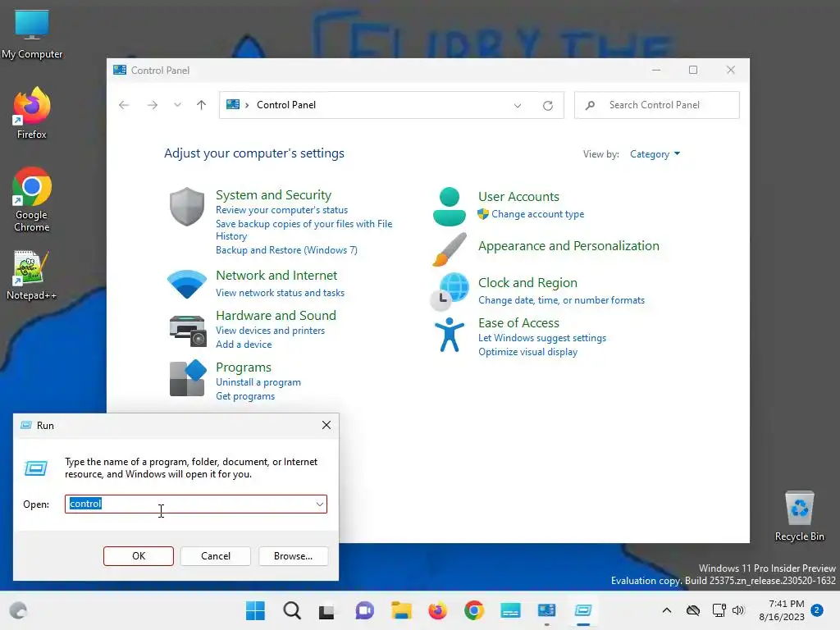Click the Add a device link
840x630 pixels.
coord(244,345)
